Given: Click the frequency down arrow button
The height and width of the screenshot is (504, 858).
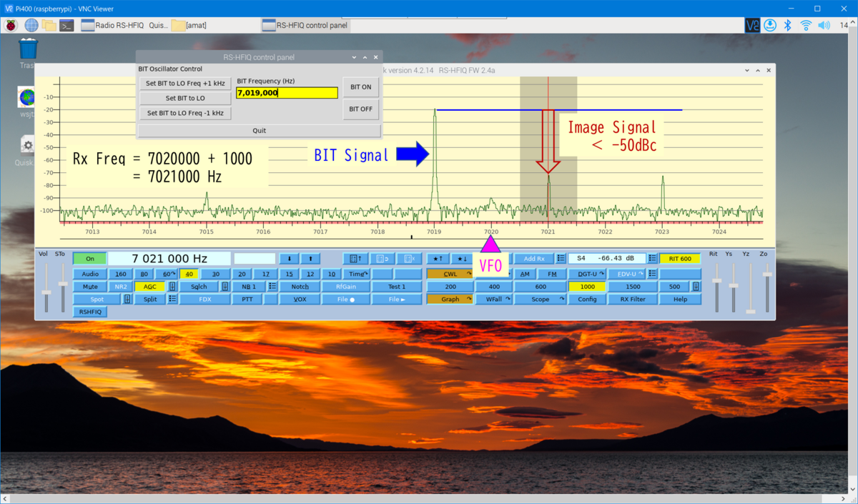Looking at the screenshot, I should (289, 259).
